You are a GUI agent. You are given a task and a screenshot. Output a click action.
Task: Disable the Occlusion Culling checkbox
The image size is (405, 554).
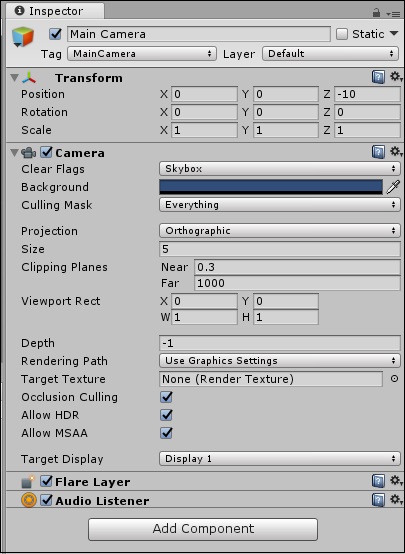click(166, 397)
